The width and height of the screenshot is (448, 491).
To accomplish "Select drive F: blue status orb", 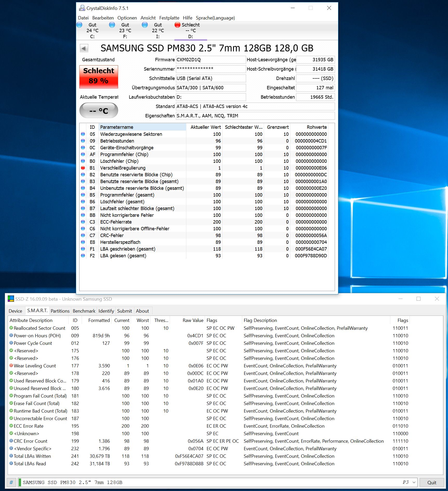I will pos(112,25).
